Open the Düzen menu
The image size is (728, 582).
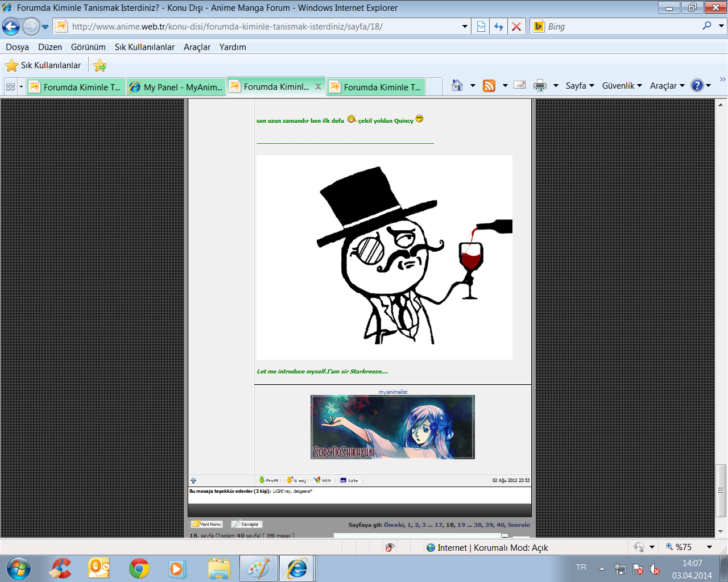(x=50, y=47)
